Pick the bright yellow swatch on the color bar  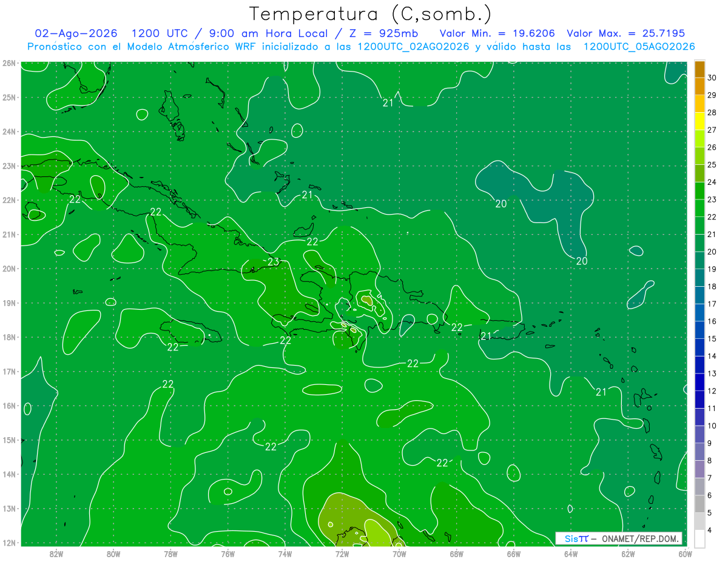click(x=699, y=121)
